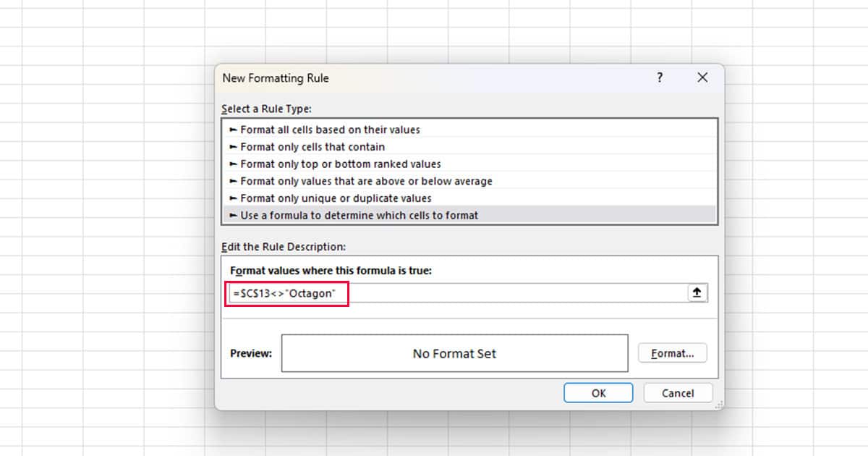This screenshot has width=868, height=456.
Task: Pick Format only top or bottom ranked values
Action: [340, 164]
